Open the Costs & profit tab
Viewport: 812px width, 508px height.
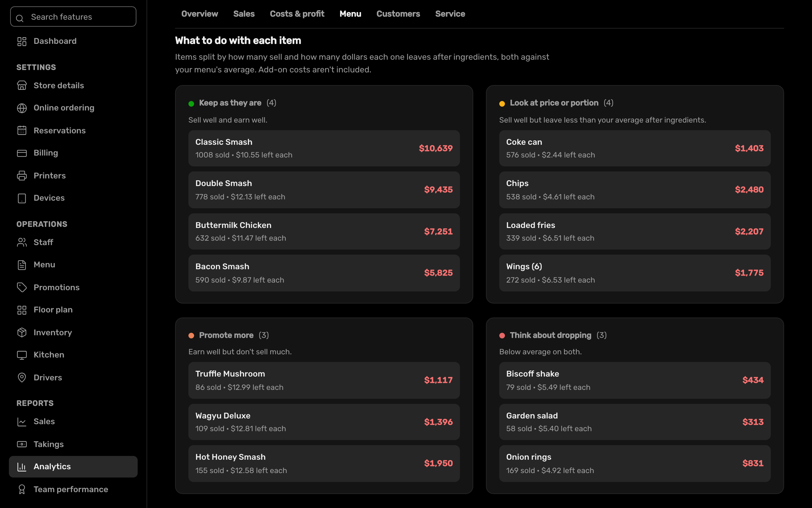pos(297,14)
